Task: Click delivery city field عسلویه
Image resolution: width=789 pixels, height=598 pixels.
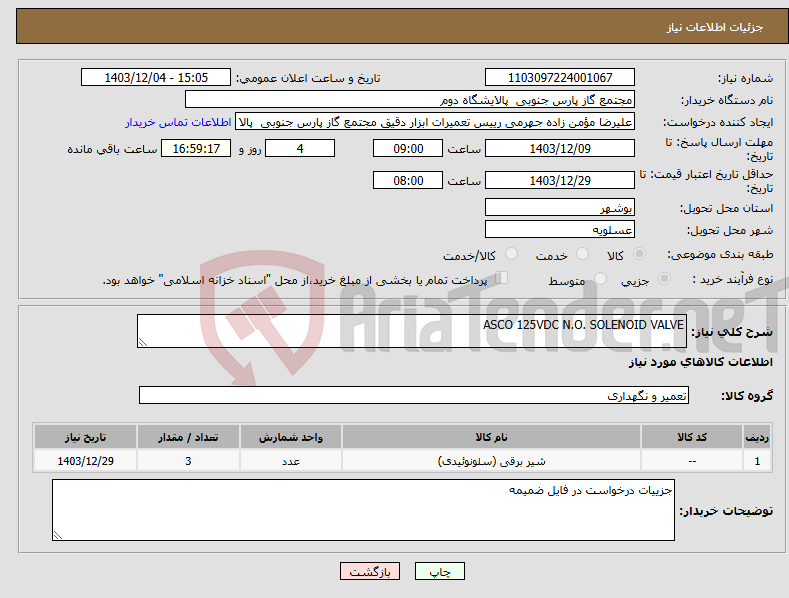Action: tap(560, 230)
